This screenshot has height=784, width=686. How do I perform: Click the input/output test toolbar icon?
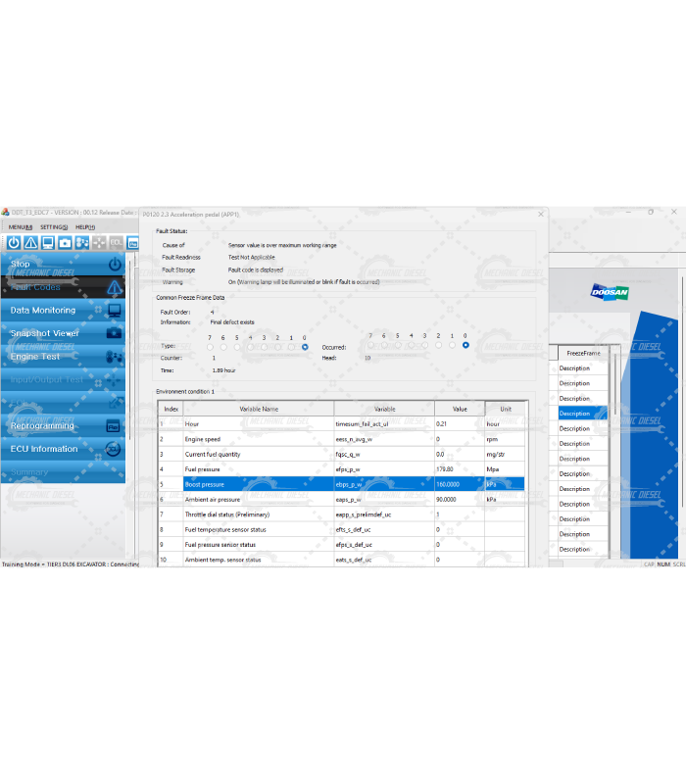coord(99,242)
